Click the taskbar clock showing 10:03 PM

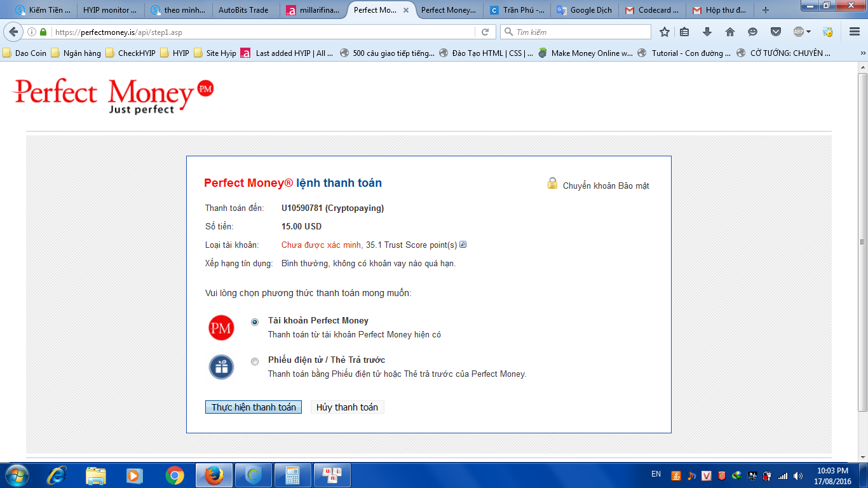click(833, 475)
